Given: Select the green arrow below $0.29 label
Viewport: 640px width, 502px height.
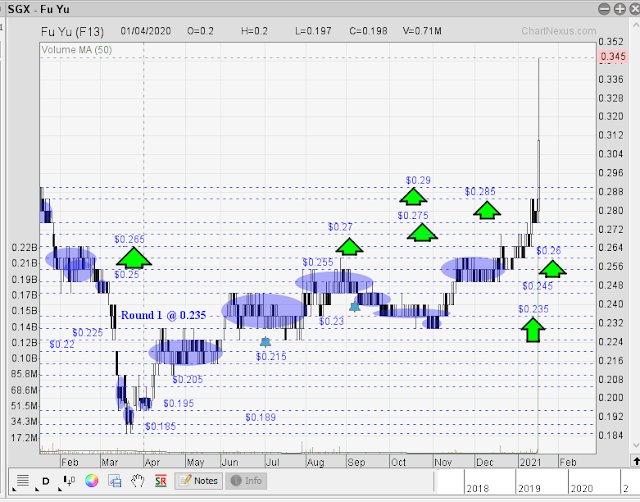Looking at the screenshot, I should [413, 196].
